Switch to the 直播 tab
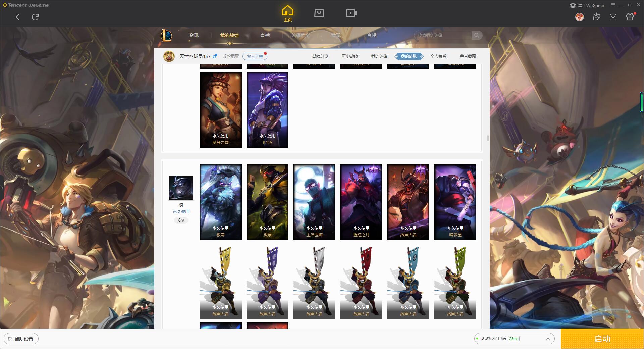Image resolution: width=644 pixels, height=349 pixels. 265,35
